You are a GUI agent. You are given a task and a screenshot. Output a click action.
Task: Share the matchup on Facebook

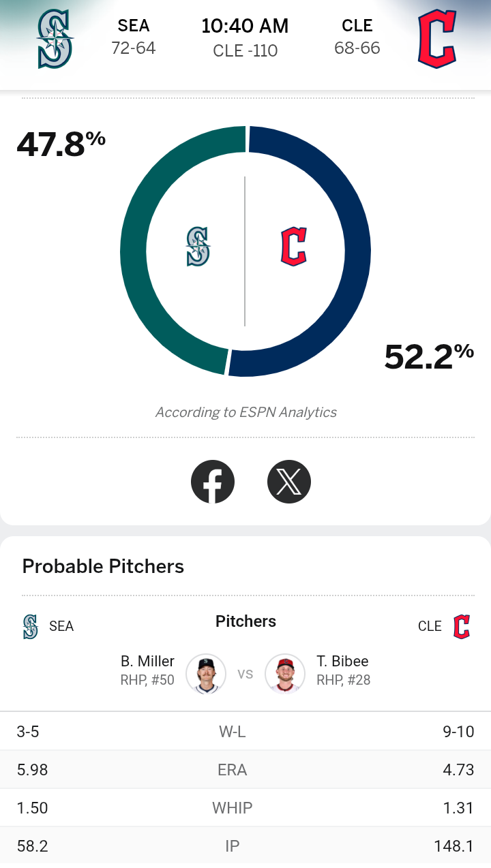tap(213, 482)
